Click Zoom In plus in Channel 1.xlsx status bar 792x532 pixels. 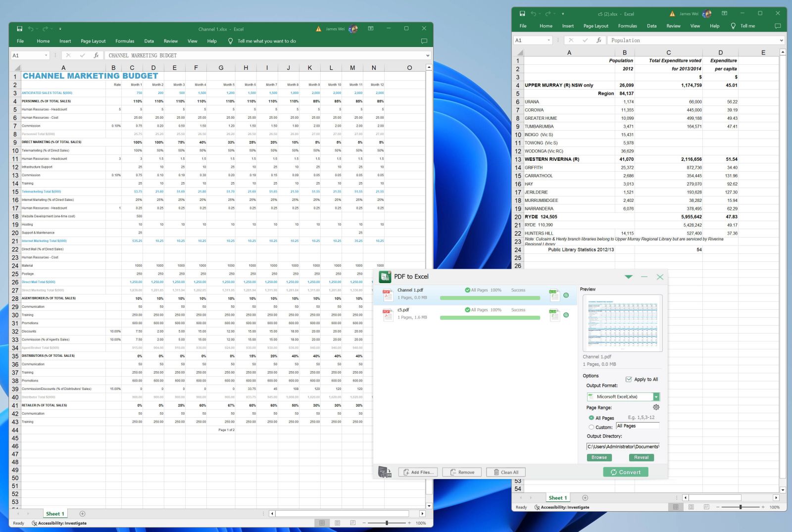409,523
